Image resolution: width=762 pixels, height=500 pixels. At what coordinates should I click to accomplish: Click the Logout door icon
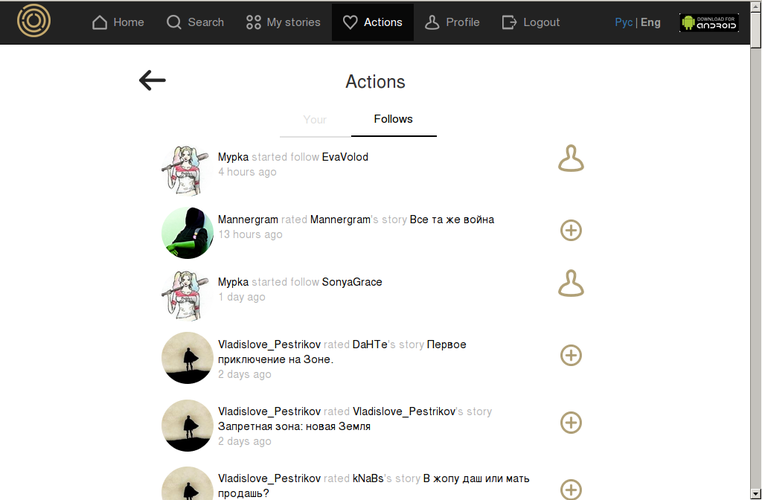click(x=509, y=22)
